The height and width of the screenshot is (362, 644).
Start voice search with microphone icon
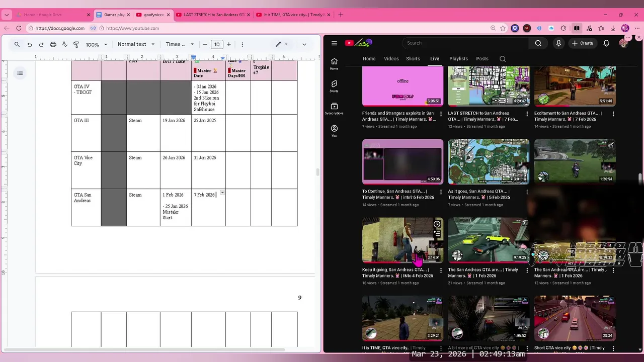pyautogui.click(x=558, y=43)
